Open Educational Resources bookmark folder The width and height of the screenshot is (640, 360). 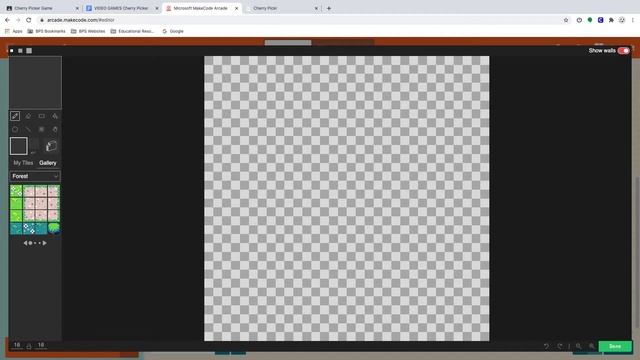point(132,31)
